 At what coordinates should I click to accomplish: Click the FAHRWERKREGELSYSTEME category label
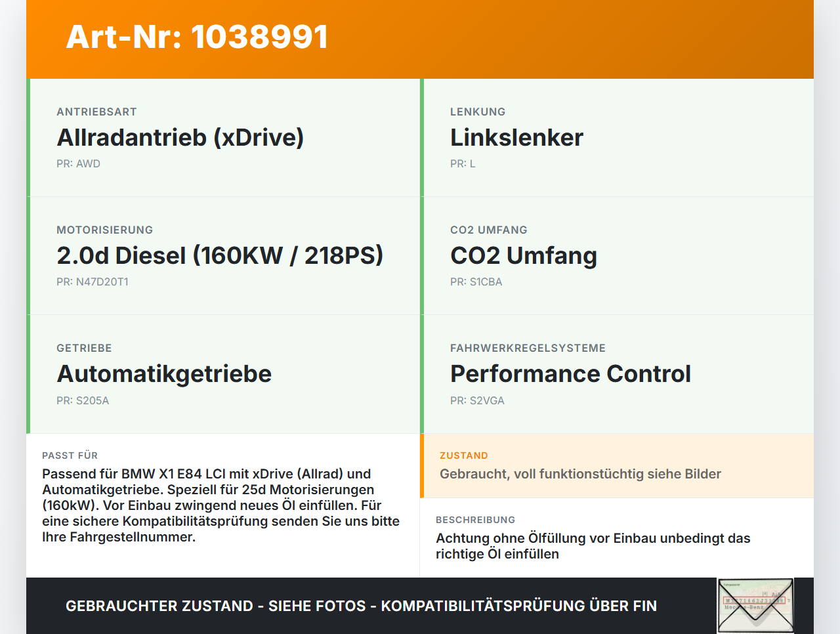click(x=528, y=348)
